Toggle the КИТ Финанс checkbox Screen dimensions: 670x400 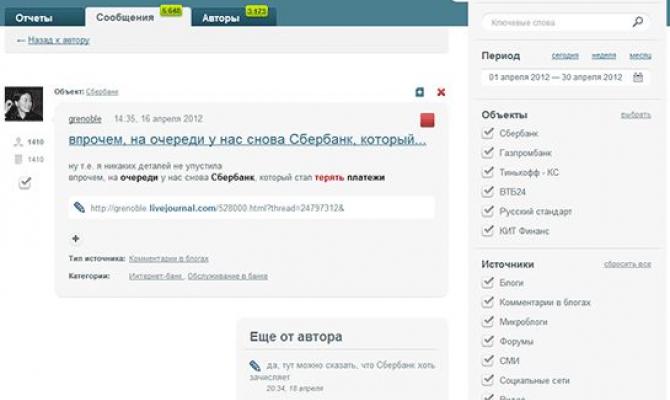[x=488, y=231]
